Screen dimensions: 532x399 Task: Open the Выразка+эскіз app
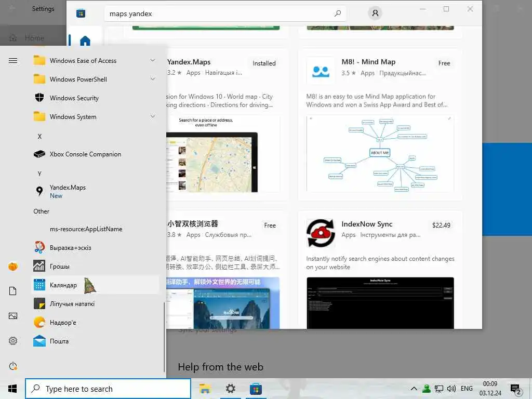point(95,248)
